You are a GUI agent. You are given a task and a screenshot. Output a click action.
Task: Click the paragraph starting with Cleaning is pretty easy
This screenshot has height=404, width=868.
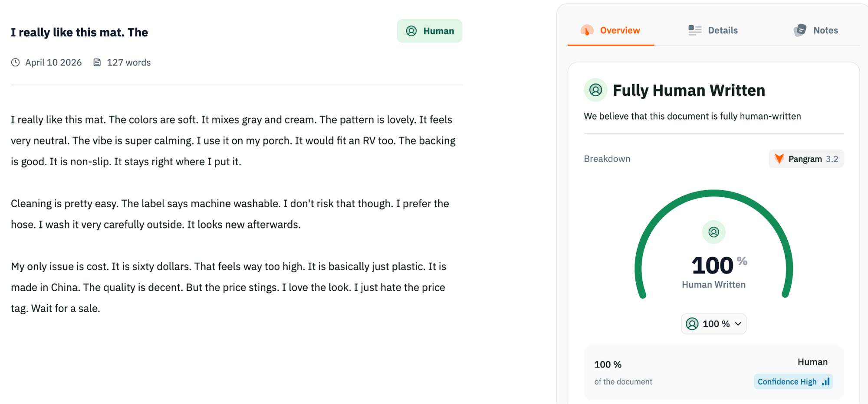tap(230, 214)
